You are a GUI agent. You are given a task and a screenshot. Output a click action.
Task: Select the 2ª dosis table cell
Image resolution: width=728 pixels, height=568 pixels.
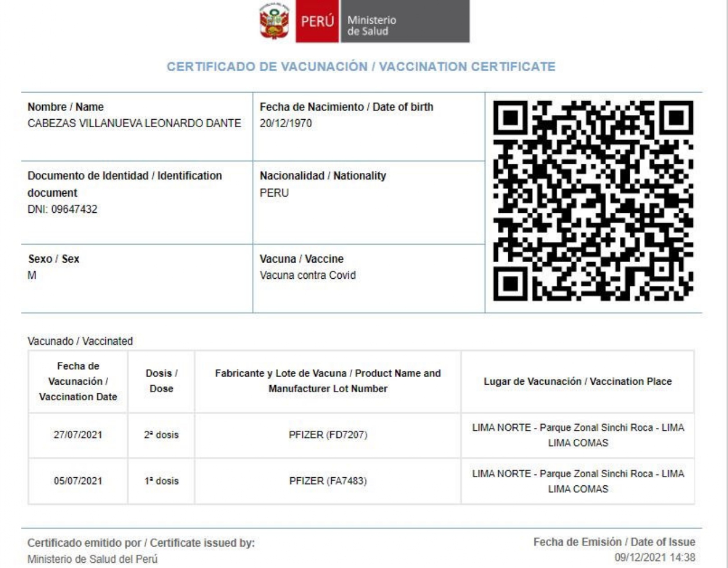pyautogui.click(x=161, y=435)
